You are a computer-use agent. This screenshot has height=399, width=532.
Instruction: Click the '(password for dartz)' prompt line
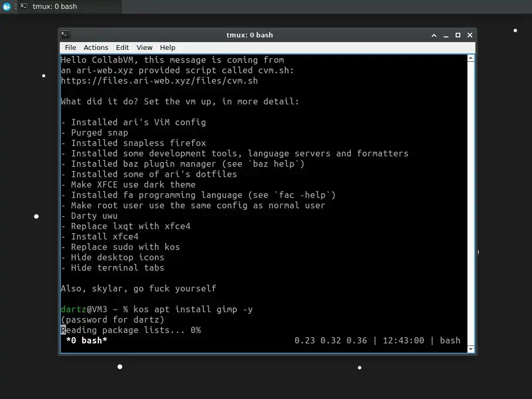113,320
